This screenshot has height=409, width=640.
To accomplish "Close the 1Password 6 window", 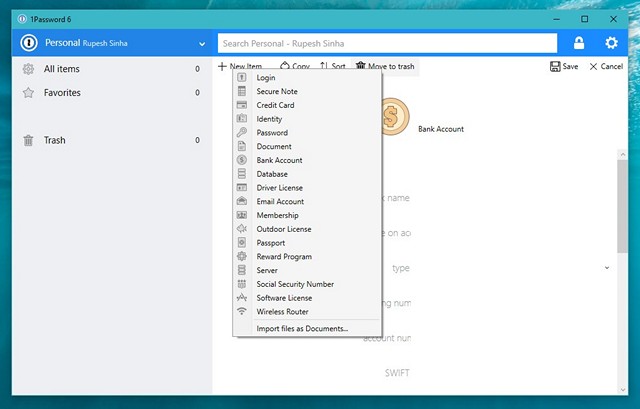I will [613, 19].
